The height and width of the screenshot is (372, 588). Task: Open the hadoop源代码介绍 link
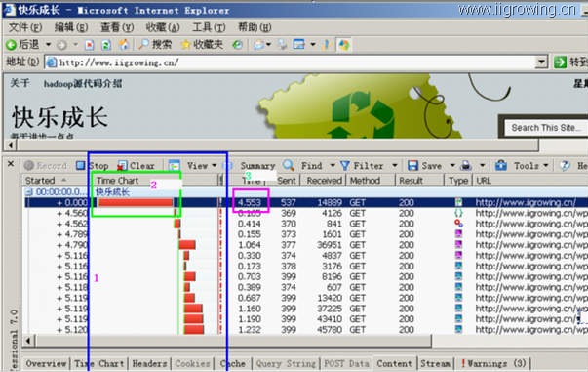click(83, 84)
